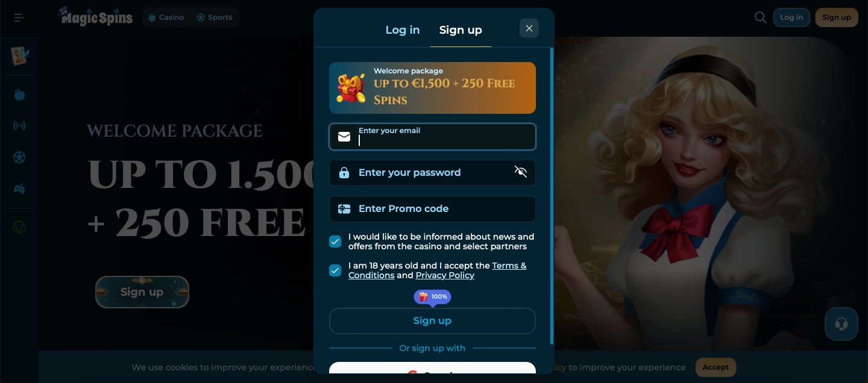
Task: Focus the Enter Promo code field
Action: click(432, 209)
